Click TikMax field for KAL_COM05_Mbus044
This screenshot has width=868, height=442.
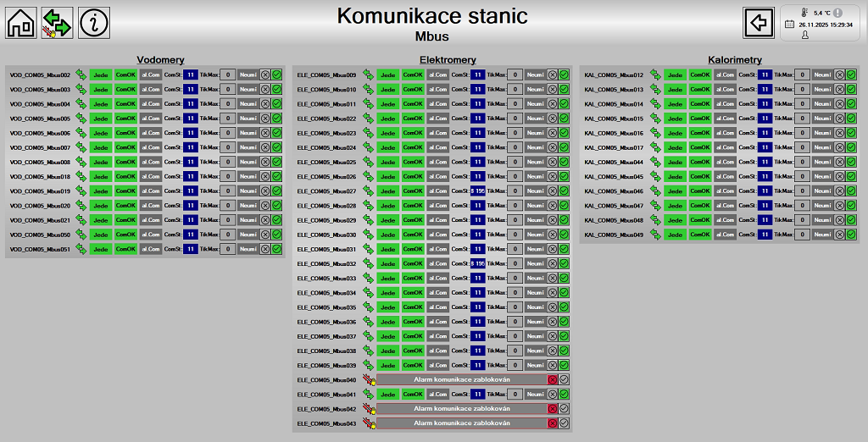click(x=803, y=162)
